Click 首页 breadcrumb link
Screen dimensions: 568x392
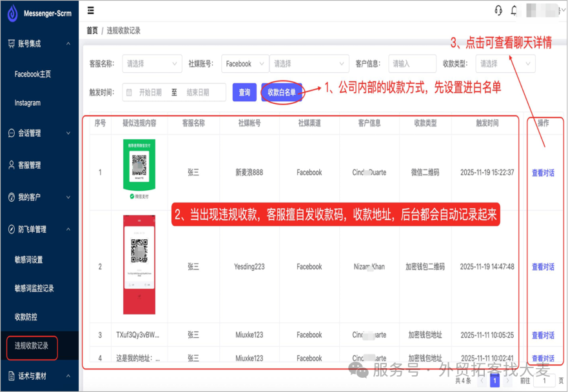pos(92,31)
